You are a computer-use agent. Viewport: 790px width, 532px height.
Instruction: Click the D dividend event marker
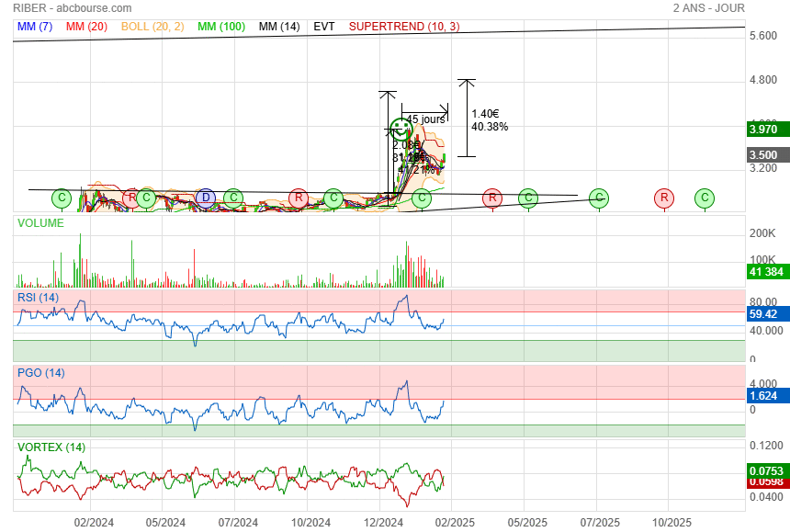point(206,198)
